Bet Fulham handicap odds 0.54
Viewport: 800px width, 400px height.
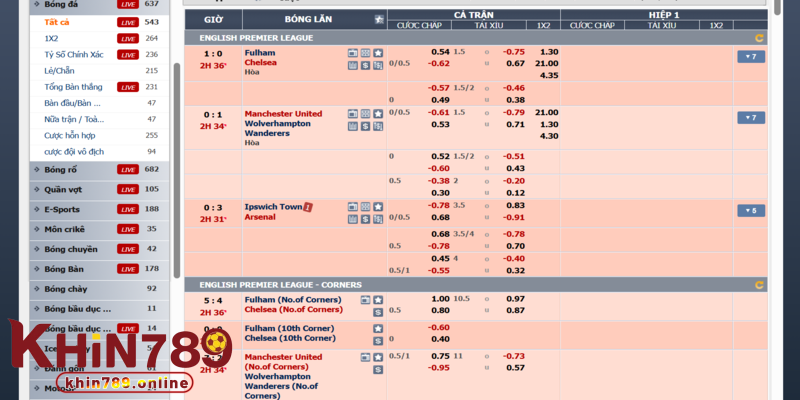440,52
